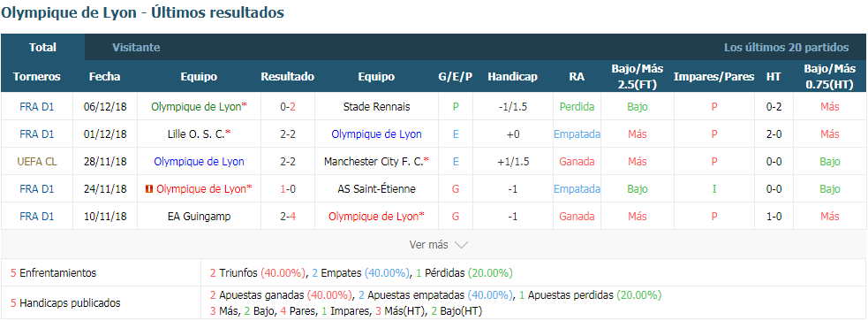Click the 1-0 result against AS Saint-Étienne
Screen dimensions: 868x321
[x=288, y=189]
